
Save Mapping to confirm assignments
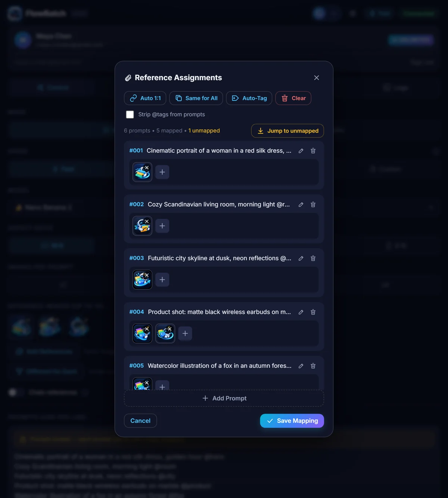point(292,421)
